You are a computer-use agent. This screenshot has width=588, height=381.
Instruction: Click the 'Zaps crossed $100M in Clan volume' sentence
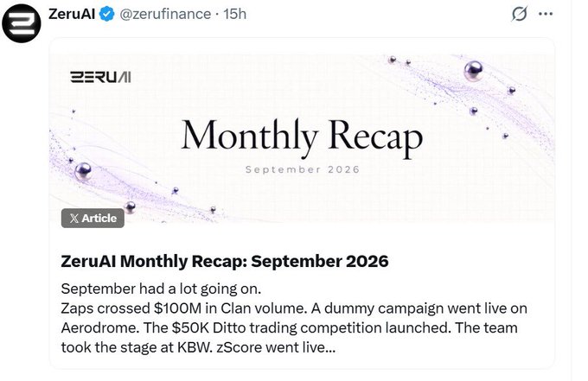[183, 308]
